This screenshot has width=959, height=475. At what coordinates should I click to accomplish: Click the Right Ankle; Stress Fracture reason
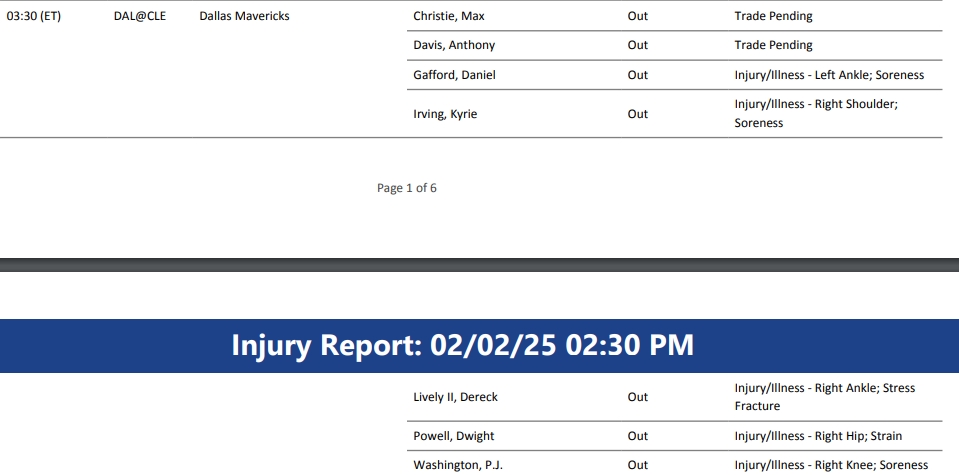(x=824, y=397)
